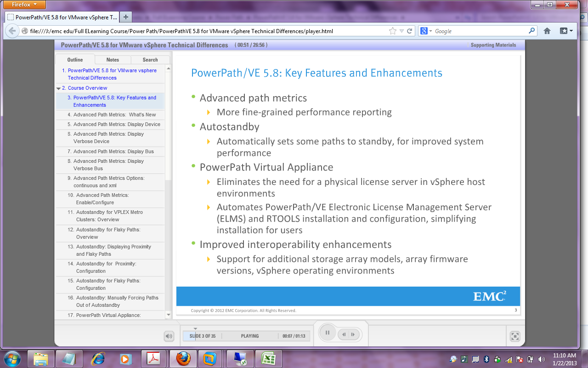588x368 pixels.
Task: Step back a slide with the previous icon
Action: pyautogui.click(x=344, y=334)
